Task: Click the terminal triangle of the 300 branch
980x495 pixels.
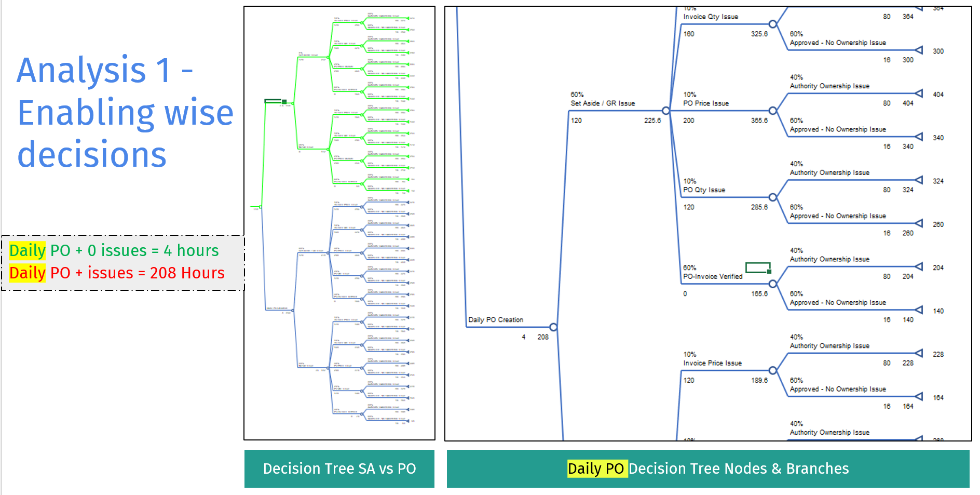Action: coord(919,50)
